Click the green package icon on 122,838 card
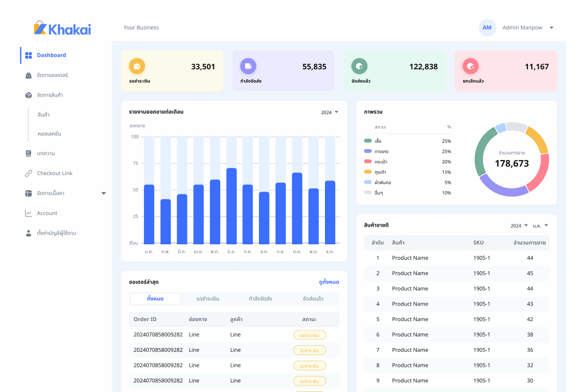 tap(359, 67)
